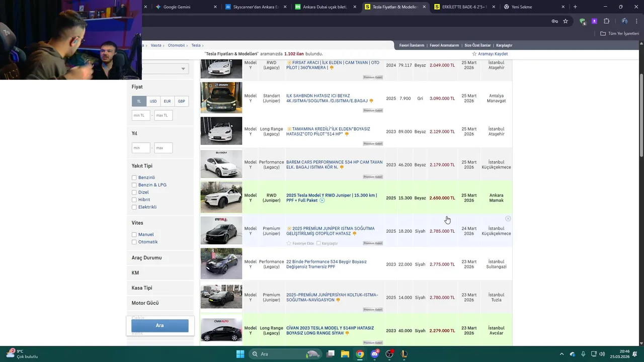Open thumbnail of Antalya Manavgat listing
The width and height of the screenshot is (644, 362).
[221, 98]
